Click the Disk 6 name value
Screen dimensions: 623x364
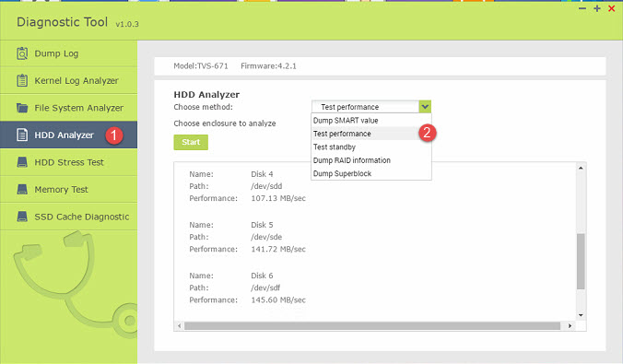click(262, 276)
